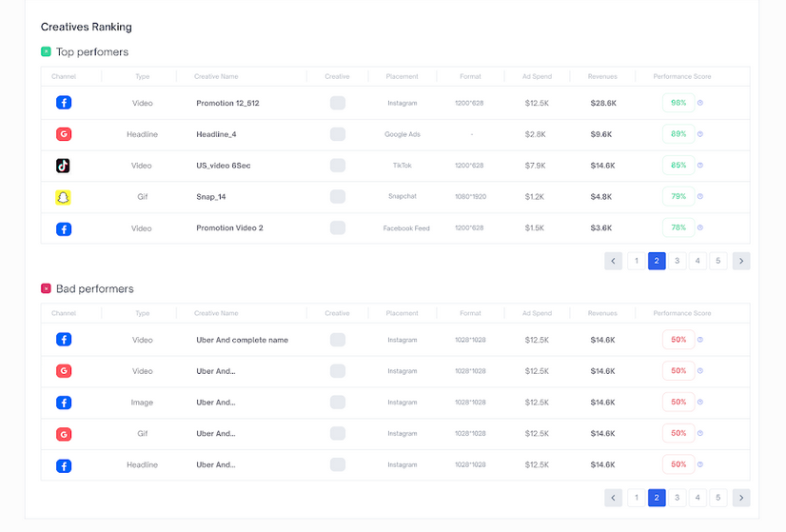Image resolution: width=786 pixels, height=532 pixels.
Task: Collapse the Bad performers section via red icon
Action: (x=46, y=288)
